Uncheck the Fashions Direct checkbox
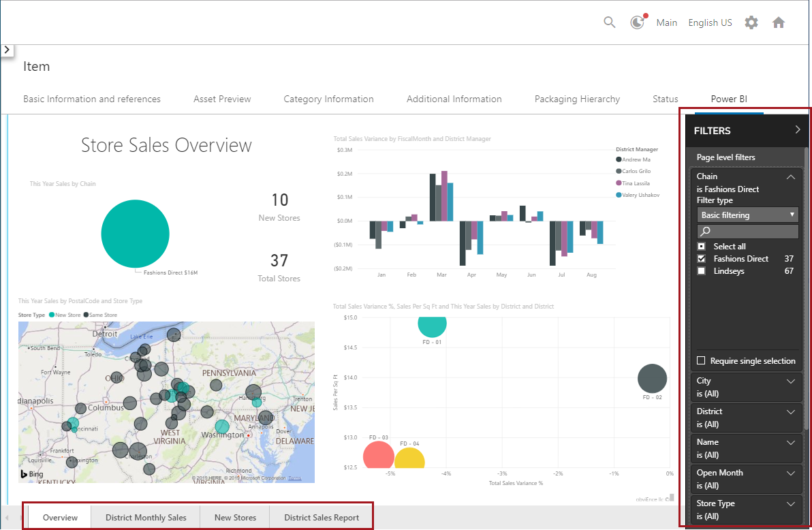812x530 pixels. tap(702, 259)
